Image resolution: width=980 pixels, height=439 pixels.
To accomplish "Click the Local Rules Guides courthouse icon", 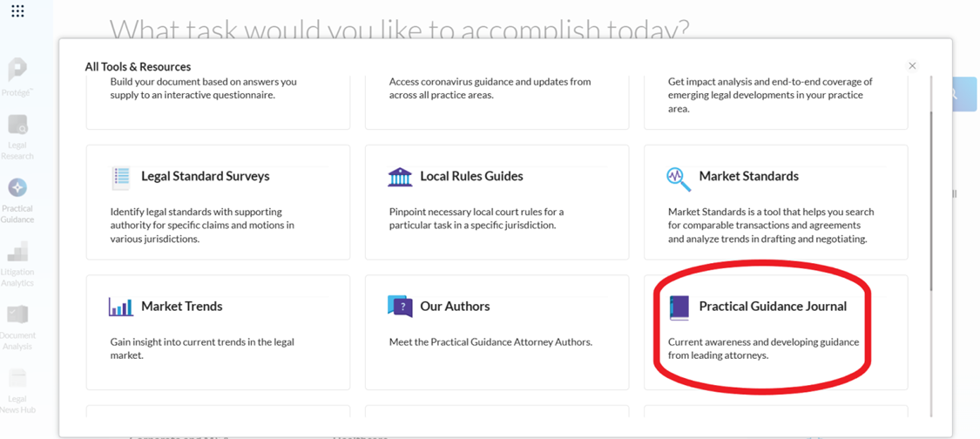I will pos(400,177).
